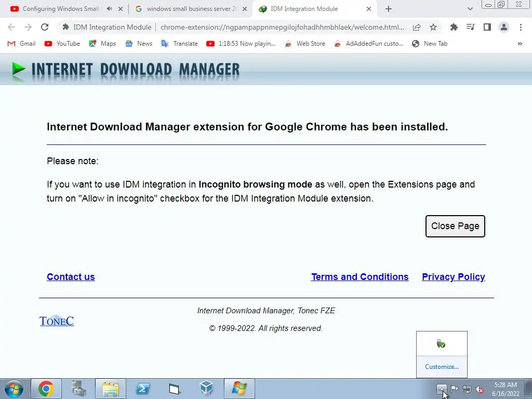Open the News bookmark
The height and width of the screenshot is (399, 532).
point(139,44)
